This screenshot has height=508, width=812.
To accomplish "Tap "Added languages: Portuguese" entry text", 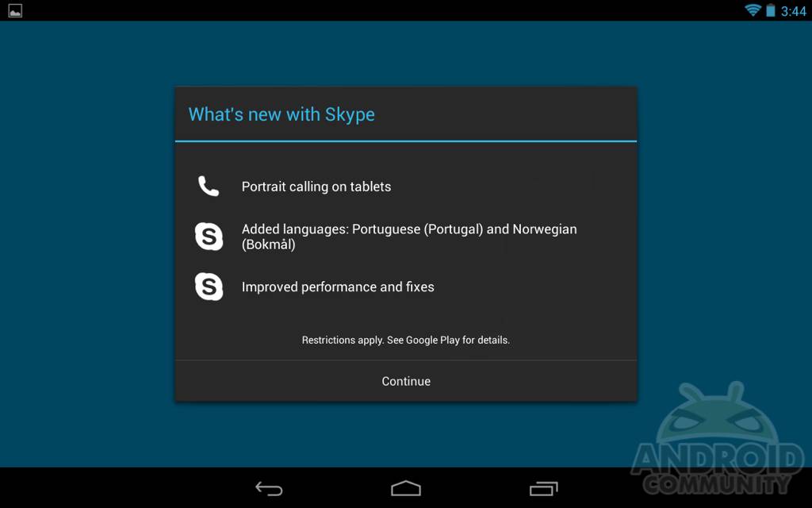I will pos(409,237).
